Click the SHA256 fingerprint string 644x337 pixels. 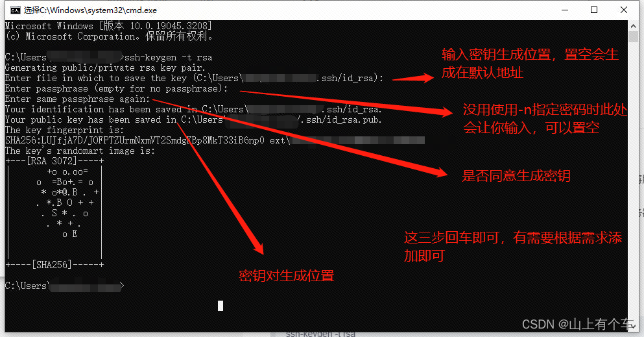(135, 140)
